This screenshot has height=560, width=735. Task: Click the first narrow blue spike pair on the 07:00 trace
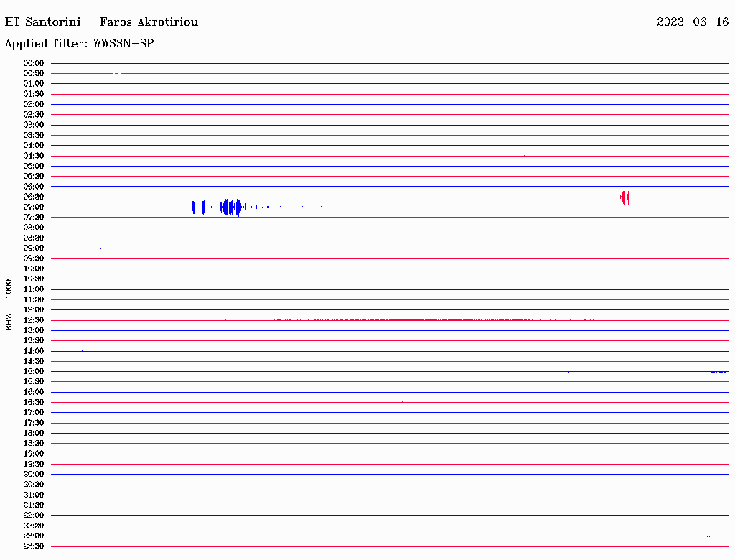point(199,207)
